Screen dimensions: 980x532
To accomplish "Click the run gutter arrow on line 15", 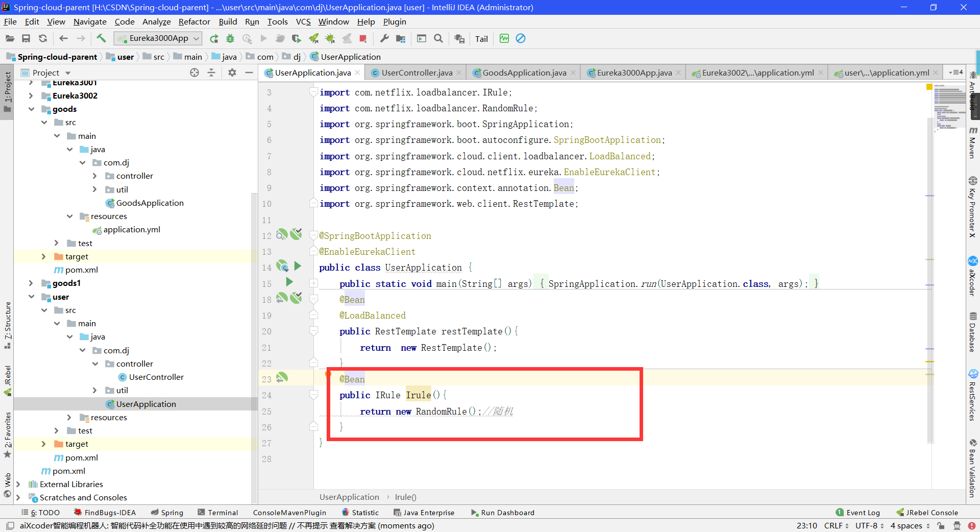I will 289,282.
